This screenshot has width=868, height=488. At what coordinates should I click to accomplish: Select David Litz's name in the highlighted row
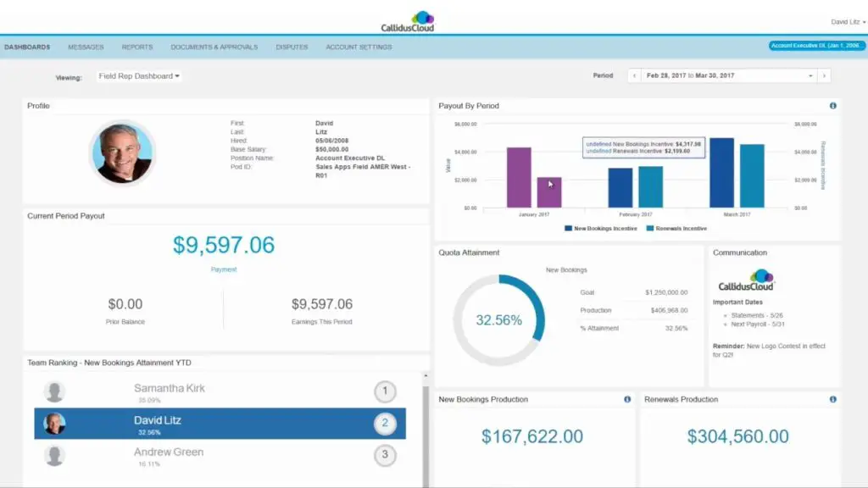tap(157, 420)
